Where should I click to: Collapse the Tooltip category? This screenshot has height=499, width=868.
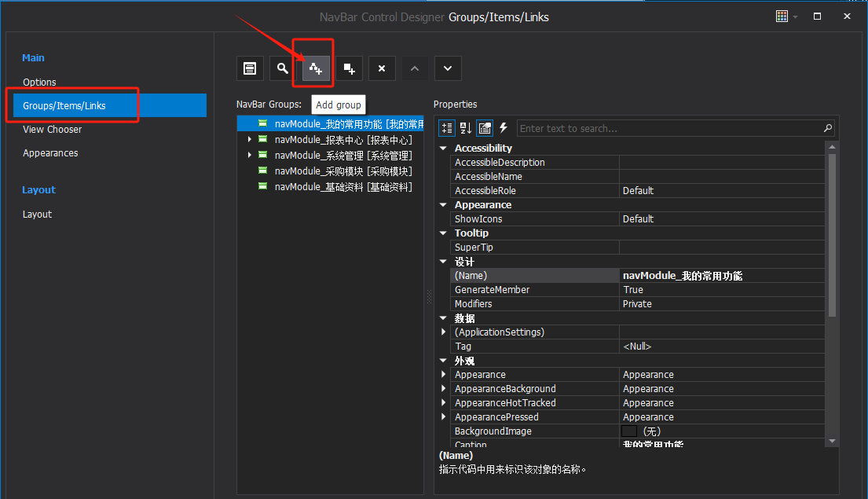tap(443, 233)
